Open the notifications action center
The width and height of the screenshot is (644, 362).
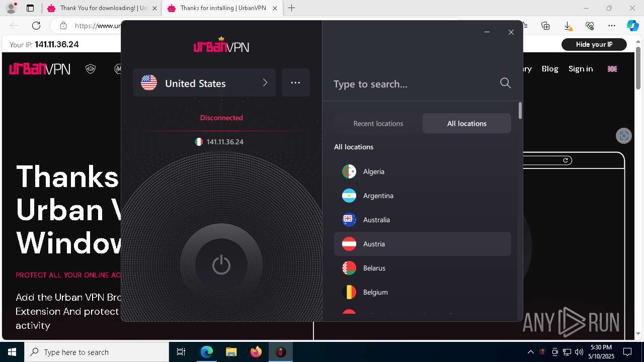(x=627, y=352)
